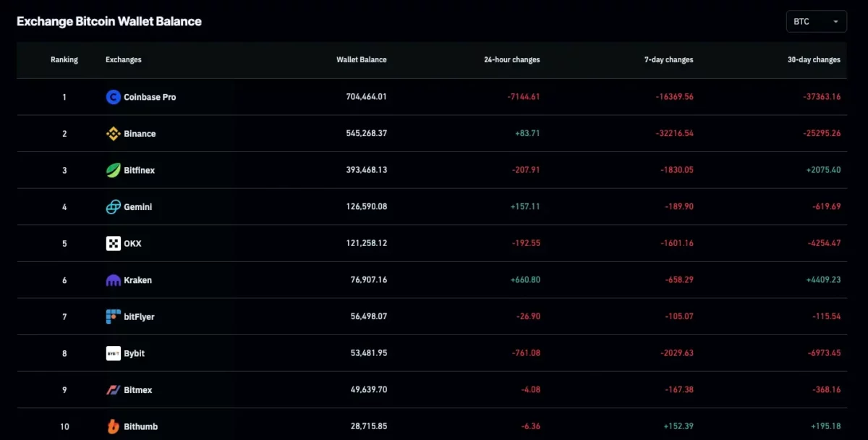Screen dimensions: 868x440
Task: Sort by Wallet Balance column header
Action: pos(362,60)
